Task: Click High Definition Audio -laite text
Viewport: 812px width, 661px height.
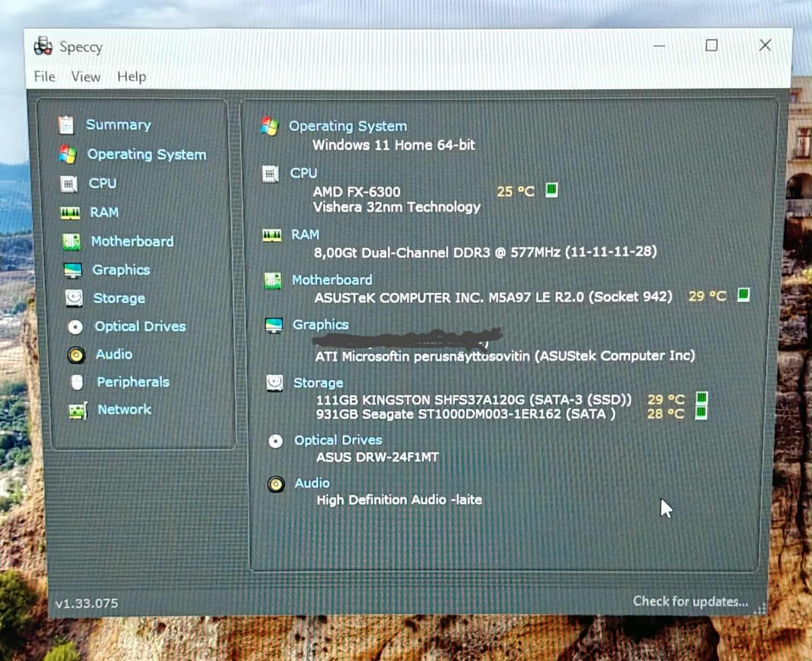Action: coord(399,500)
